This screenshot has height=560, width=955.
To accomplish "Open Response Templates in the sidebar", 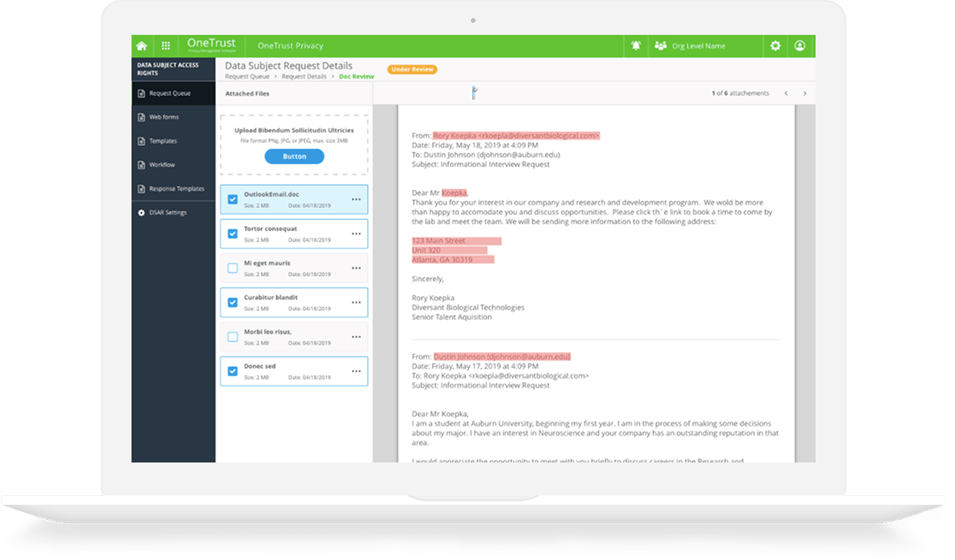I will point(173,189).
